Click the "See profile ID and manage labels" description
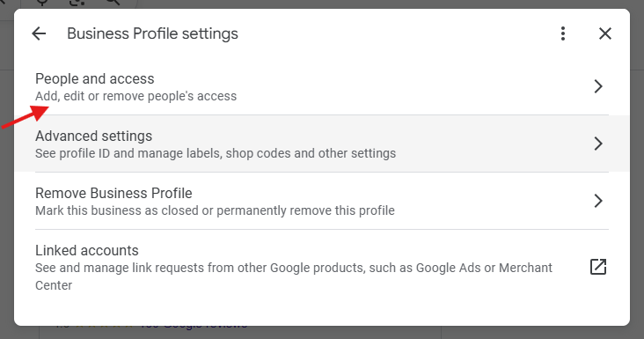This screenshot has width=644, height=339. point(216,153)
